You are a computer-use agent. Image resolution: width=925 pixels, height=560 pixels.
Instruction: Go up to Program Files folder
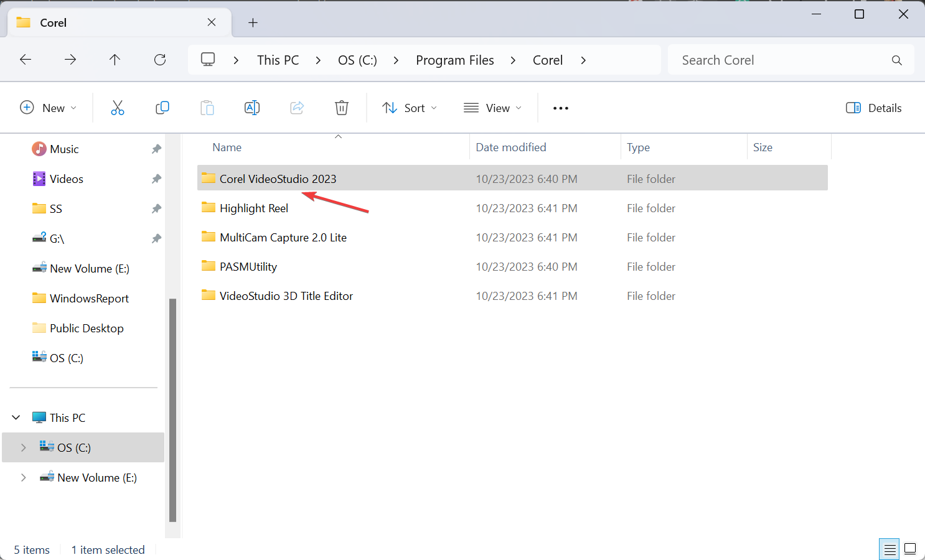point(115,60)
